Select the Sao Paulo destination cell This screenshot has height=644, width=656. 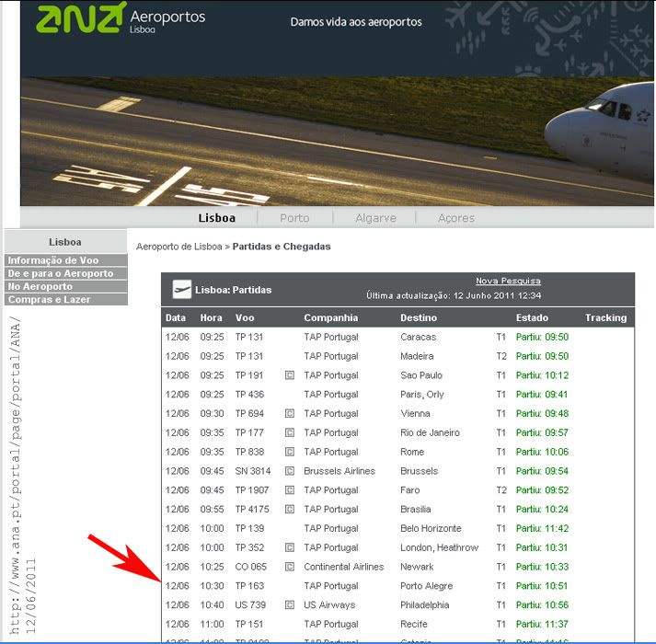click(x=420, y=375)
